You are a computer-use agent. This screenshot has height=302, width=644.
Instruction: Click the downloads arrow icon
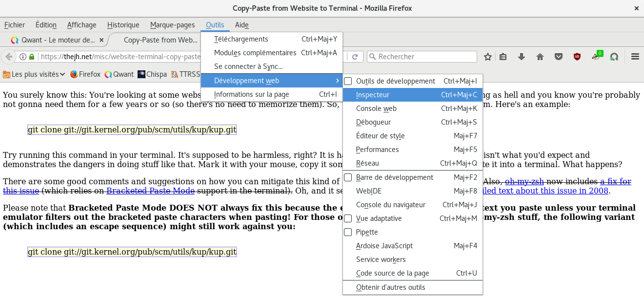pyautogui.click(x=521, y=57)
